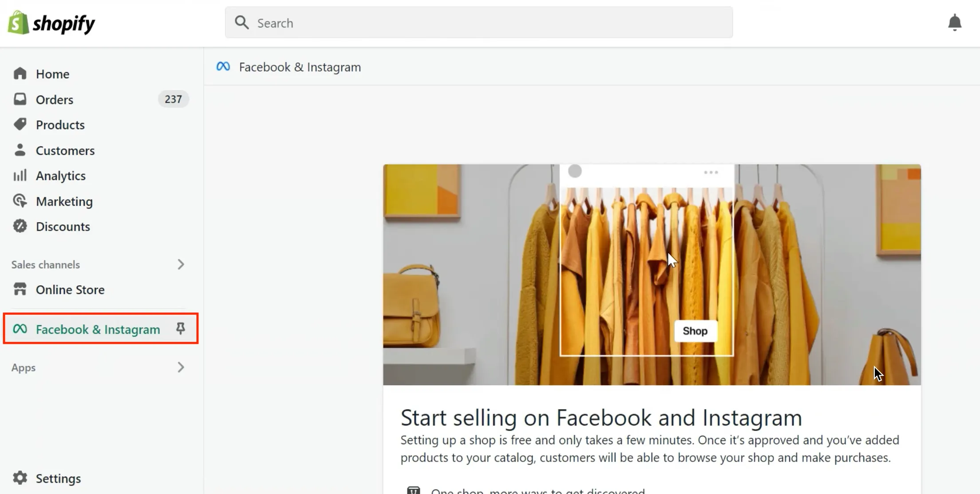Viewport: 980px width, 494px height.
Task: Open Settings at sidebar bottom
Action: coord(58,478)
